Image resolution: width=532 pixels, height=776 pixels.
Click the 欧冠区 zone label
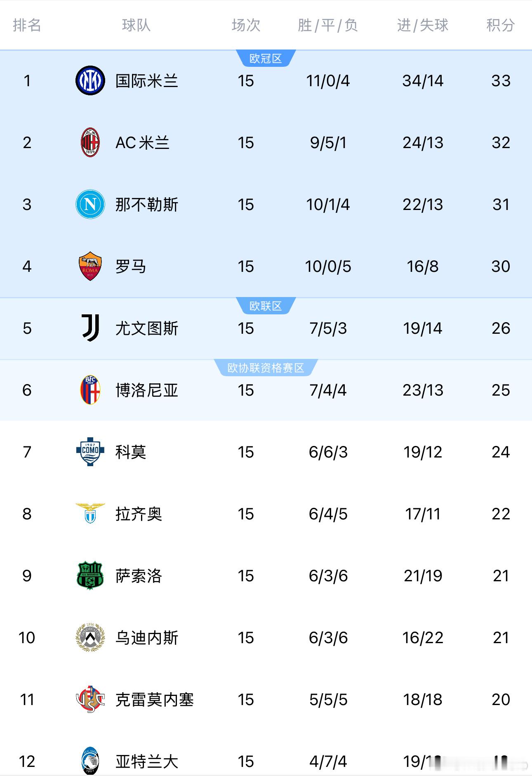tap(266, 58)
